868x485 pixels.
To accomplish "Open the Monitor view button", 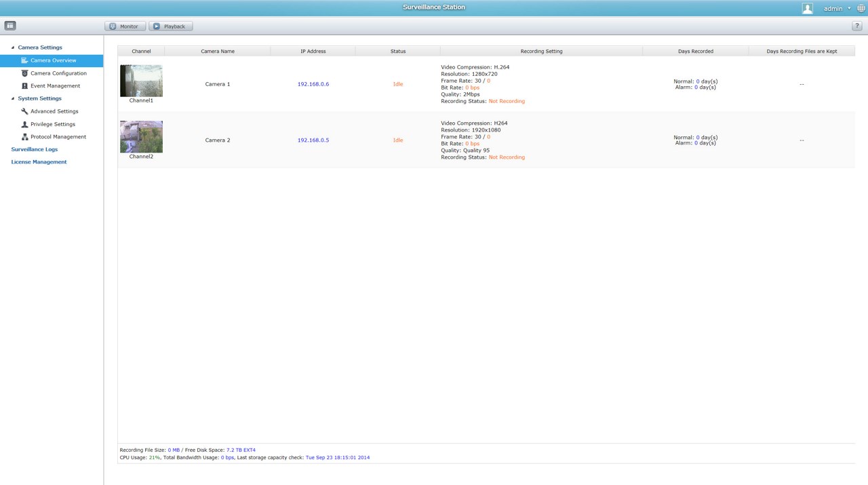I will pyautogui.click(x=125, y=26).
